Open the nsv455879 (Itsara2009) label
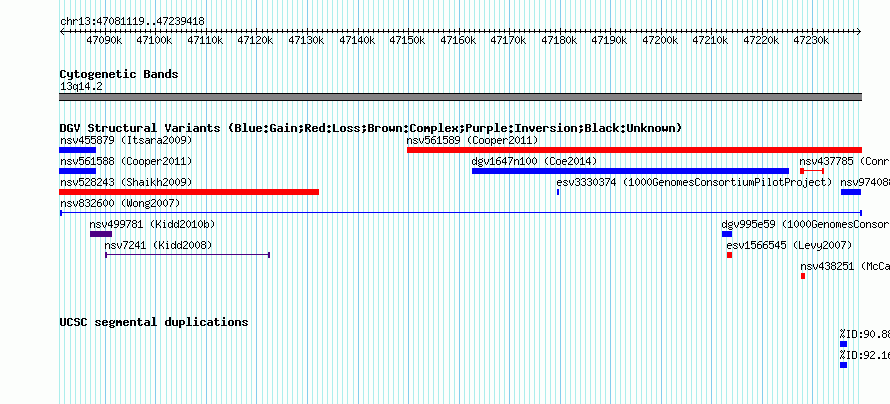This screenshot has width=890, height=404. [126, 140]
